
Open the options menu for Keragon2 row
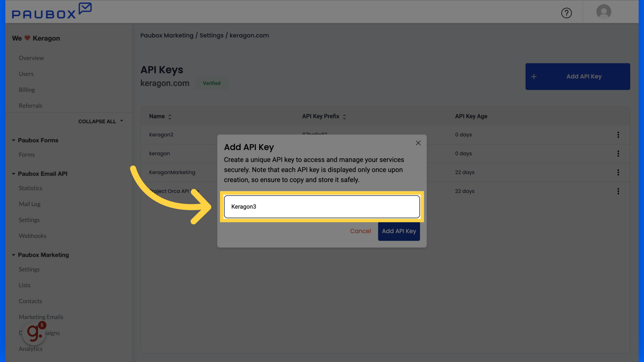coord(618,135)
